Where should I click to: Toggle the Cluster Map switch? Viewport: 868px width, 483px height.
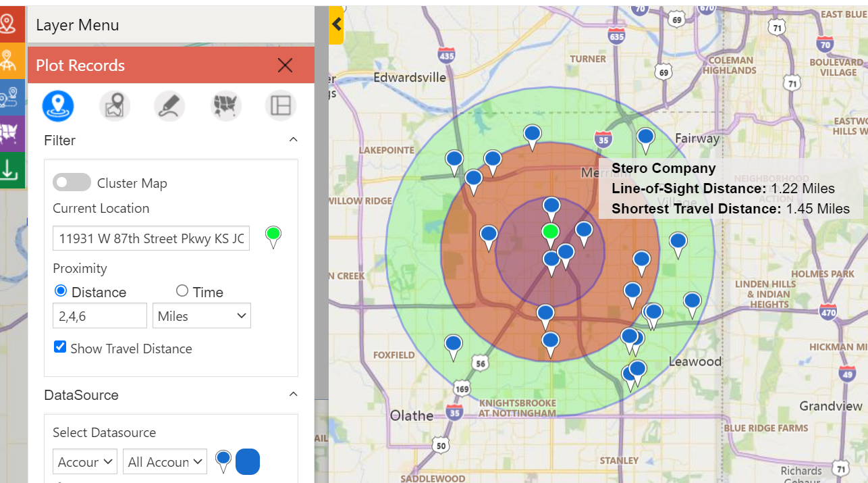click(x=72, y=182)
